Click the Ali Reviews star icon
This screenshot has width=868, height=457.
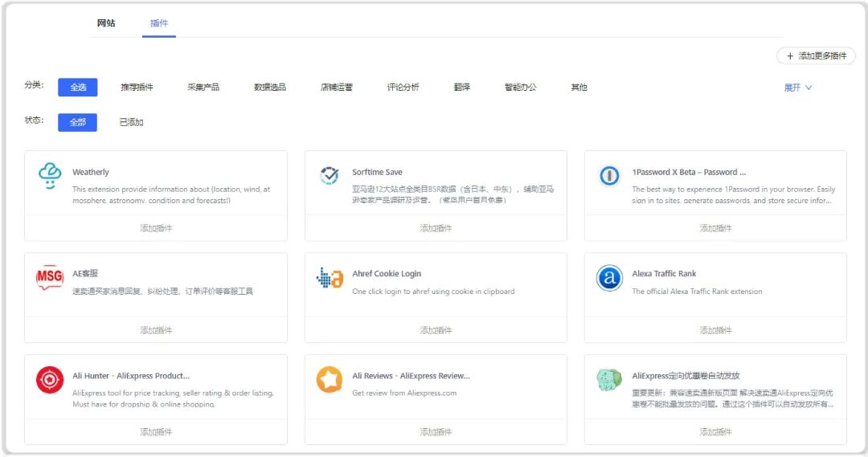point(330,380)
